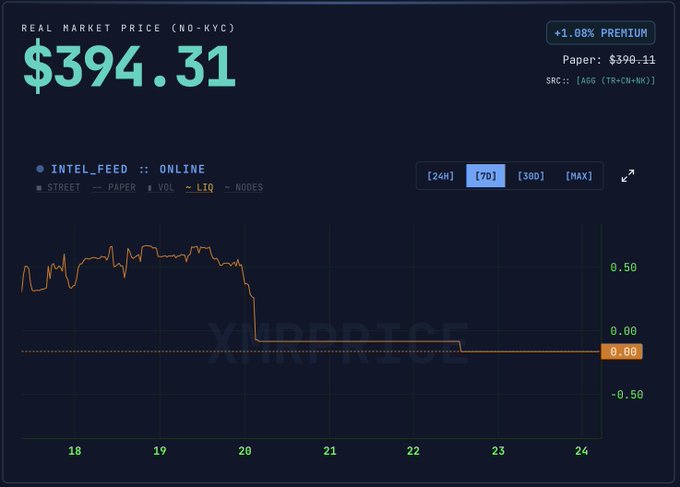
Task: Select the 7D range tab
Action: coord(485,176)
